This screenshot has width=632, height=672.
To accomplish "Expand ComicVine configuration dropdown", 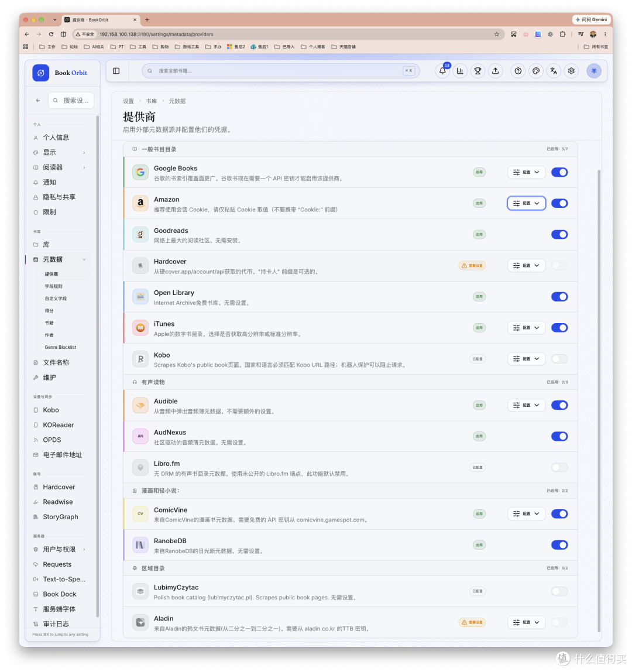I will click(526, 514).
